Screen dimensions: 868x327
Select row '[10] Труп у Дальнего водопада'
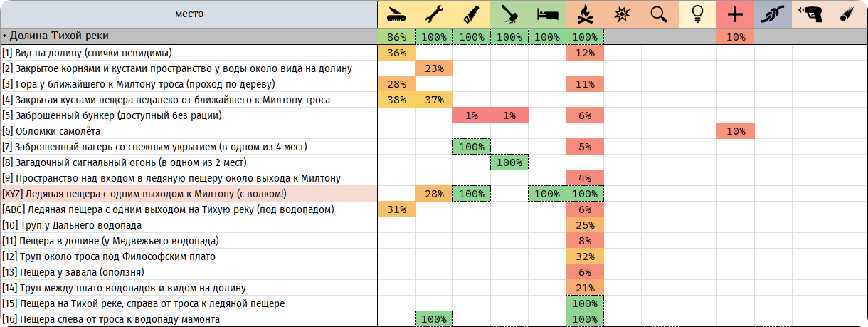coord(189,225)
